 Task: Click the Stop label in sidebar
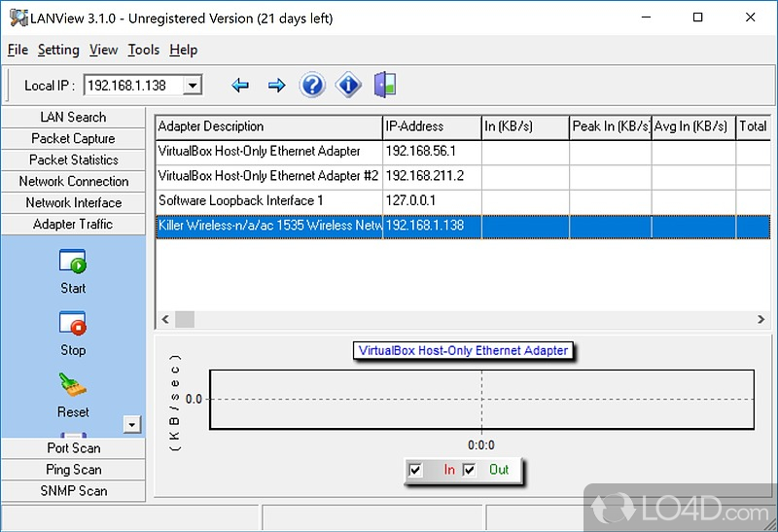point(73,350)
